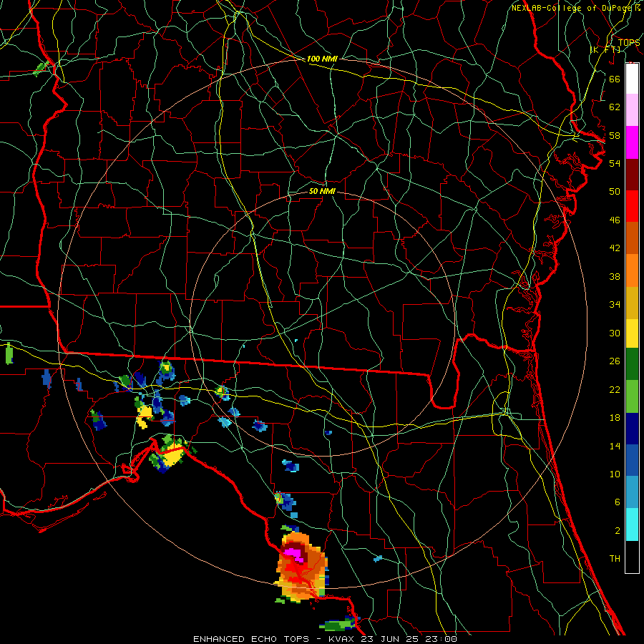Click the "46" legend value
Viewport: 644px width, 644px height.
tap(615, 220)
